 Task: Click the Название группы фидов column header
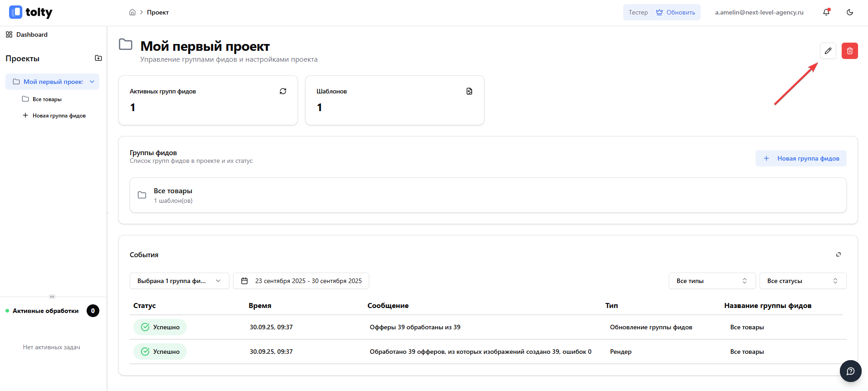click(x=768, y=306)
